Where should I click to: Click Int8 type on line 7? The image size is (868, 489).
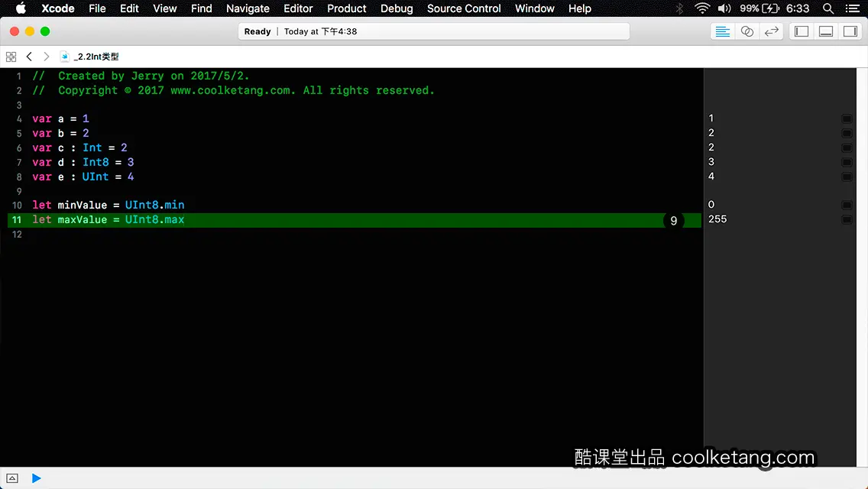[96, 162]
